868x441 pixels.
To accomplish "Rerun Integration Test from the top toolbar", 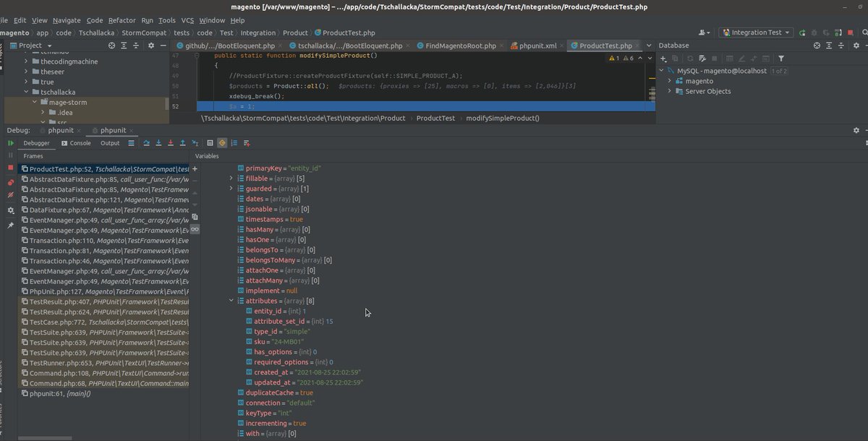I will pyautogui.click(x=802, y=33).
